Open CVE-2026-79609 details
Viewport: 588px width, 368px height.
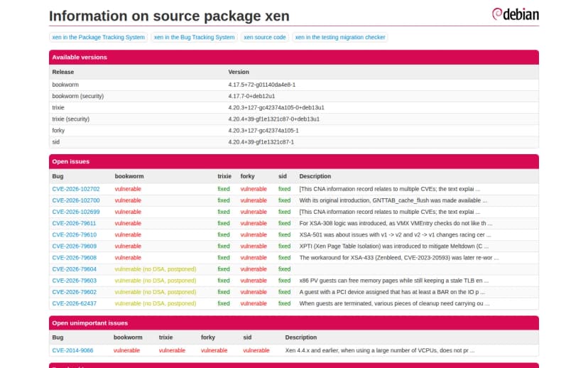coord(75,246)
